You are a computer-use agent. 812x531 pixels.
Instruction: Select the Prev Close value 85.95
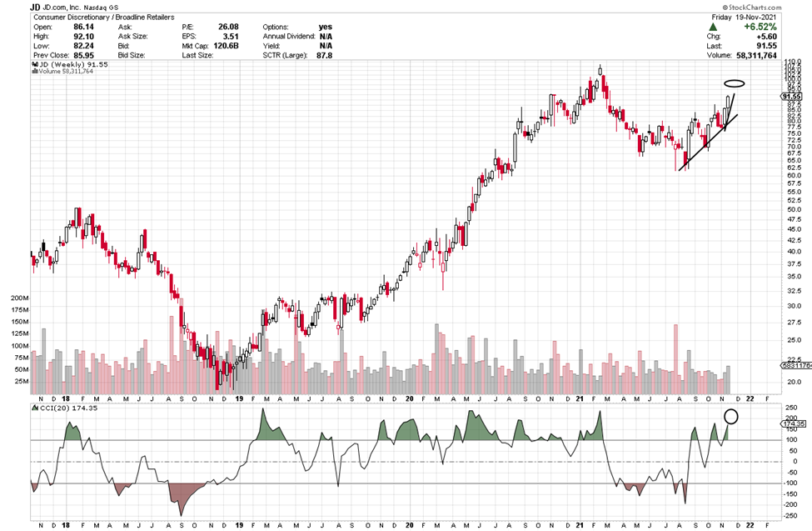tap(83, 55)
